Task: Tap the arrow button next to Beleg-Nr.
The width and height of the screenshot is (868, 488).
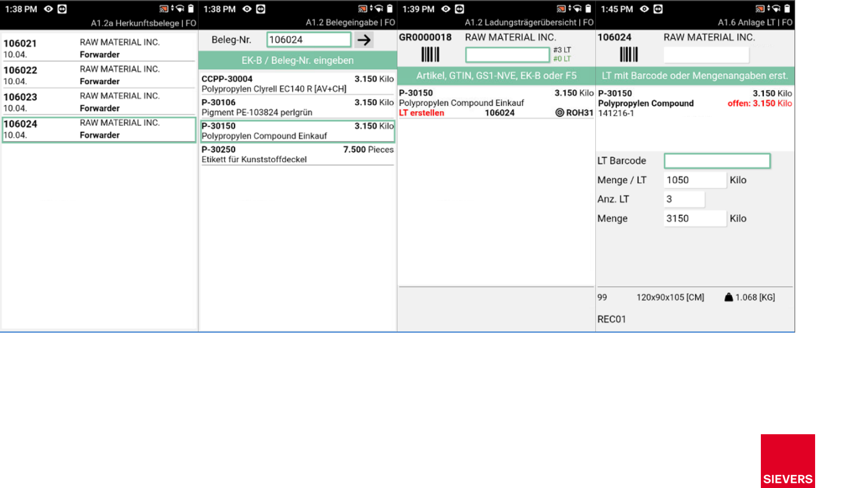Action: pos(364,40)
